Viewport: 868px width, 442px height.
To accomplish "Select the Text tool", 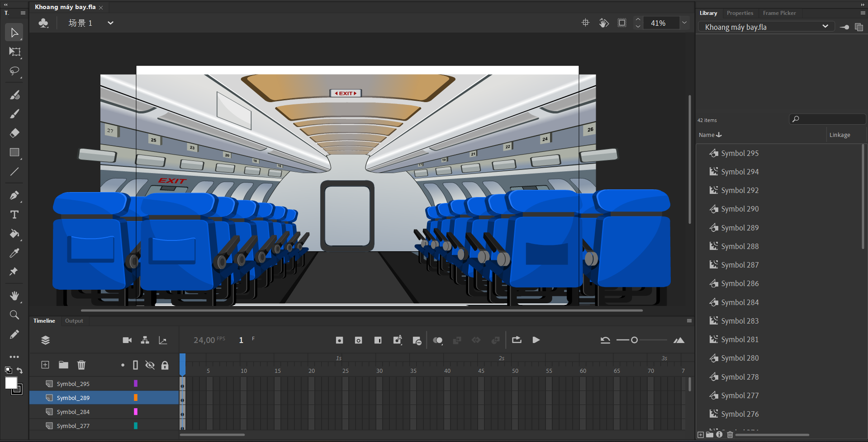I will 14,215.
